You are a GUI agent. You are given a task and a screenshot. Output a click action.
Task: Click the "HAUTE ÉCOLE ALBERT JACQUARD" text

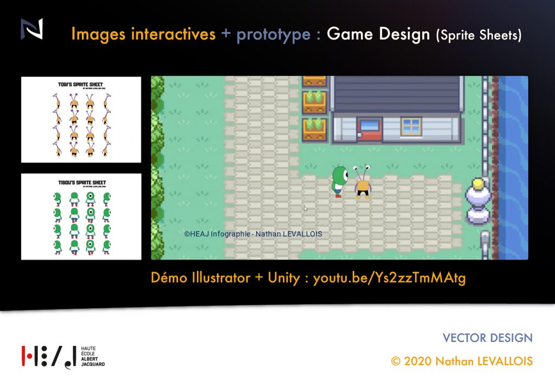pyautogui.click(x=93, y=356)
